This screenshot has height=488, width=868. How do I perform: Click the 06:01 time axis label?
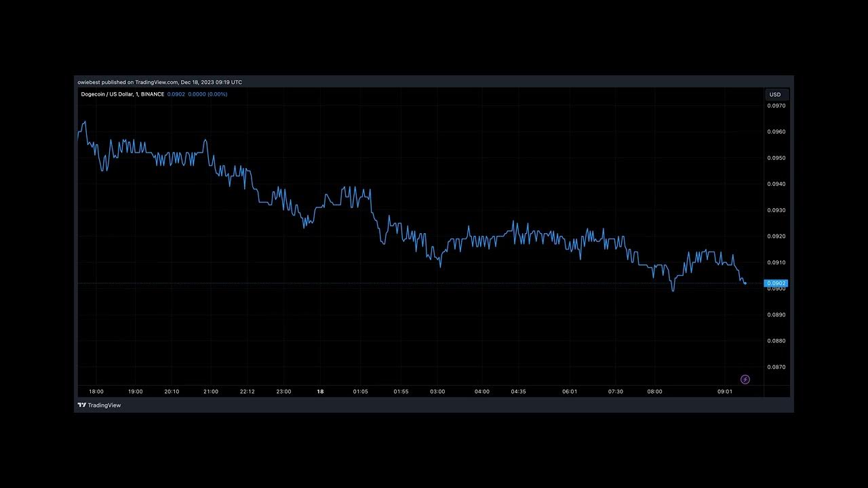(570, 392)
